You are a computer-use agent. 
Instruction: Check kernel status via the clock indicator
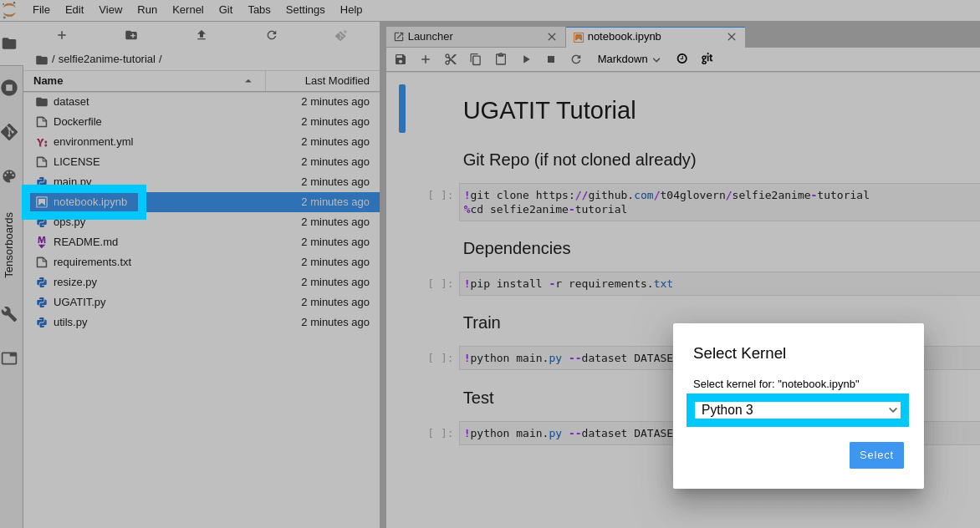click(681, 58)
